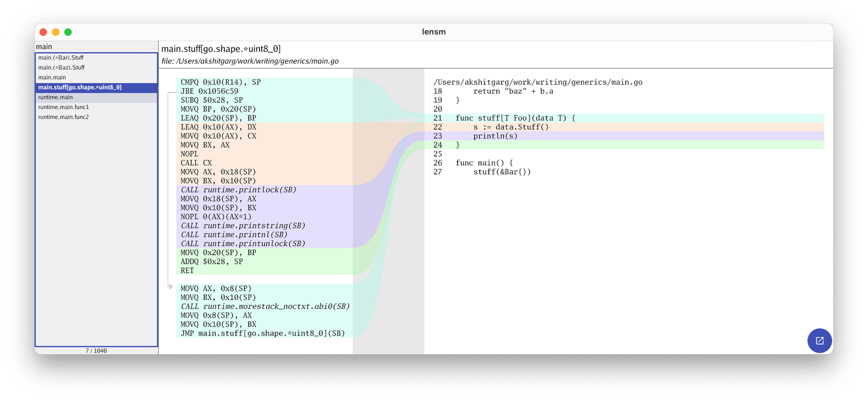Click the red jump arrow marker
The image size is (868, 400).
tap(171, 287)
